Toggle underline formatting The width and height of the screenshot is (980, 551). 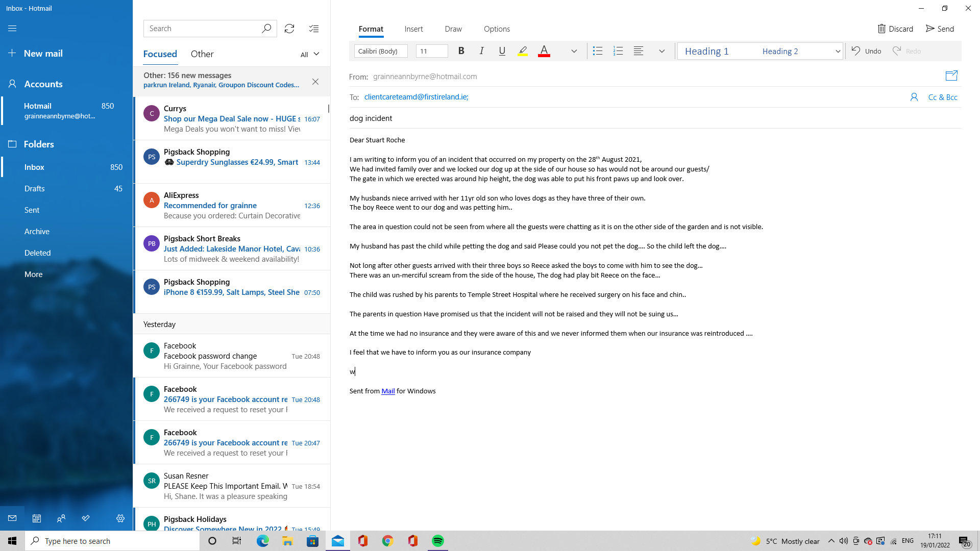[x=502, y=51]
